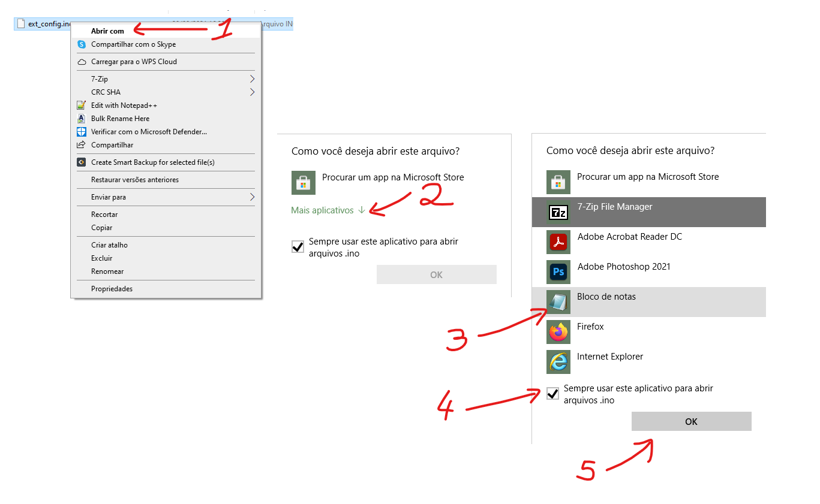This screenshot has height=504, width=820.
Task: Select 'Adobe Photoshop 2021' app name
Action: (624, 267)
